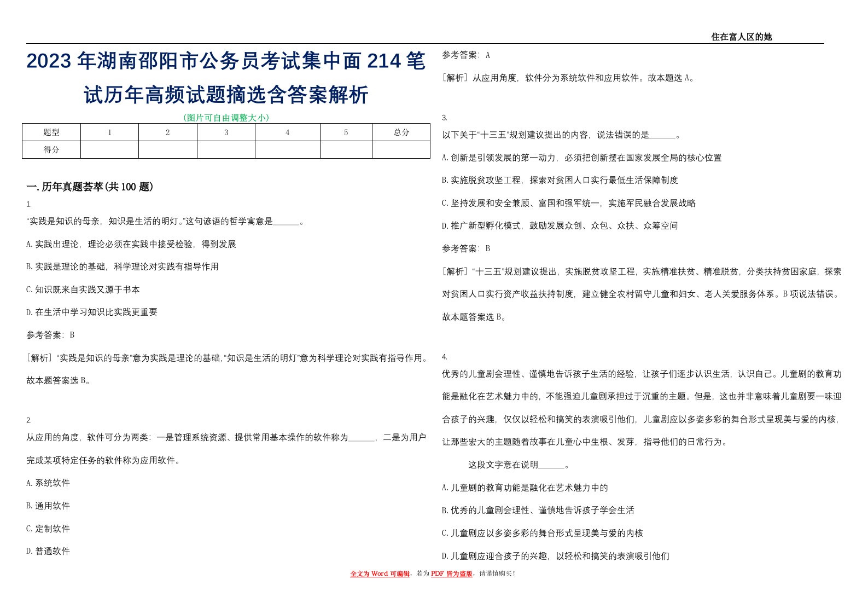Click the final line 故本题答案选B of question 3

pos(474,317)
